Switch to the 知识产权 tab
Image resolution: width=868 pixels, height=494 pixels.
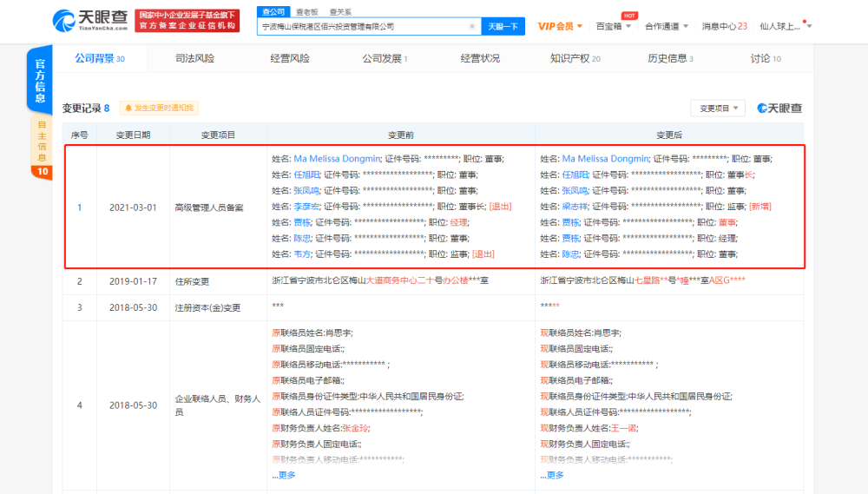pyautogui.click(x=575, y=58)
